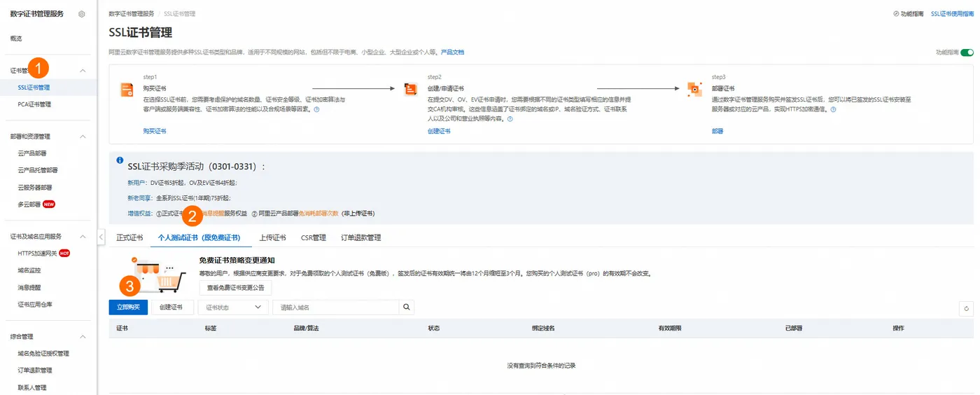Screen dimensions: 980x395
Task: Click the 立即购买 button
Action: [x=128, y=307]
